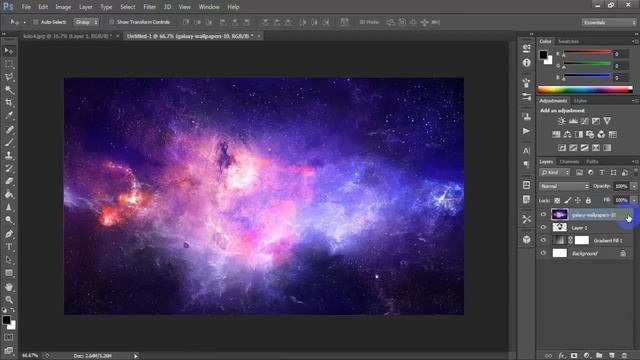Toggle lock position

click(578, 200)
